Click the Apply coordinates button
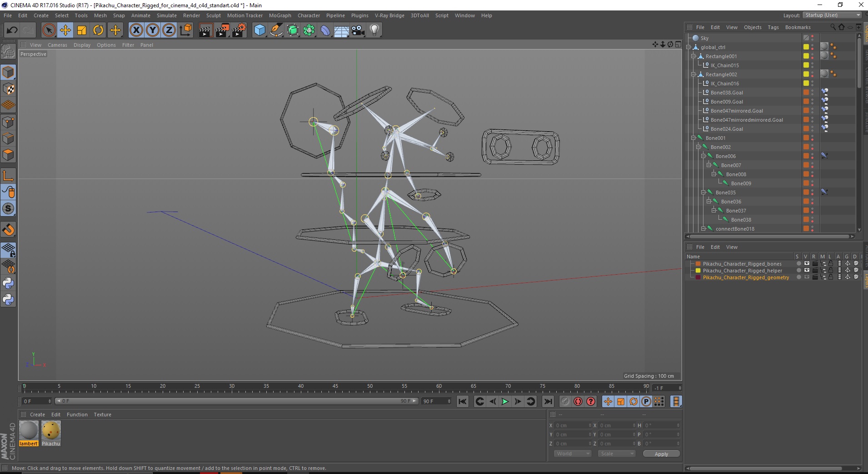The image size is (868, 474). [x=661, y=454]
